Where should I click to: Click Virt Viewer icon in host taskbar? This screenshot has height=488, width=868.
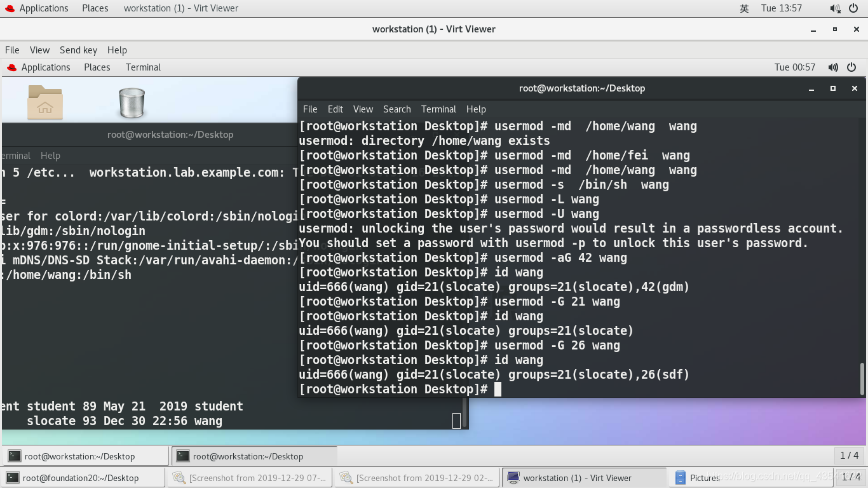(x=513, y=478)
